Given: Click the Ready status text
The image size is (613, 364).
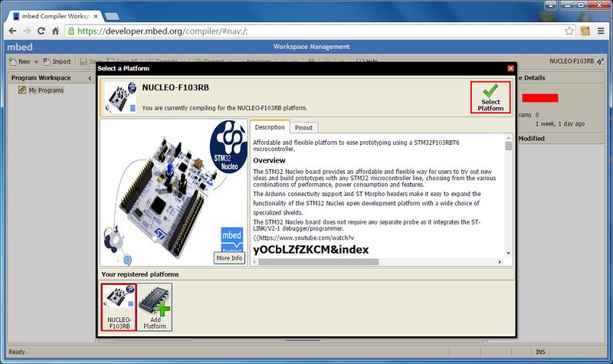Looking at the screenshot, I should pos(18,352).
